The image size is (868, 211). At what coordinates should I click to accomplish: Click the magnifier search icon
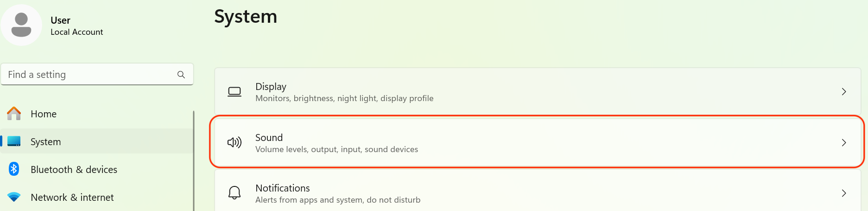(181, 75)
